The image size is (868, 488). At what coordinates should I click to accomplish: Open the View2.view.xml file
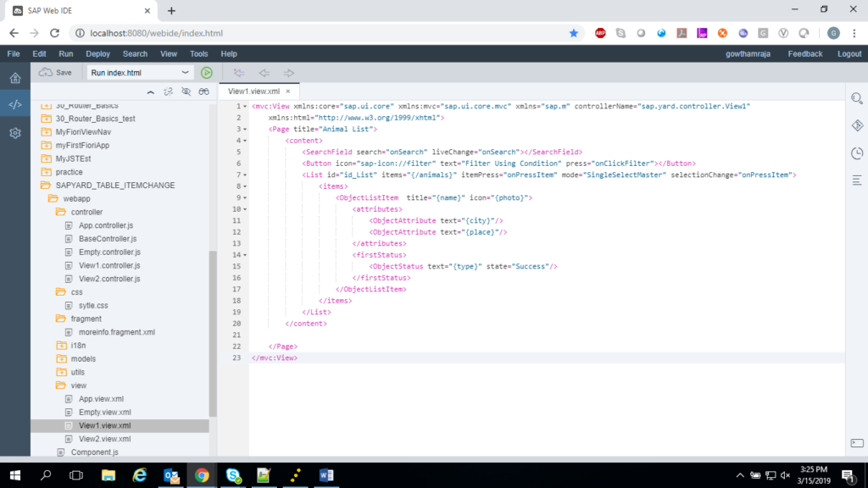click(x=104, y=439)
